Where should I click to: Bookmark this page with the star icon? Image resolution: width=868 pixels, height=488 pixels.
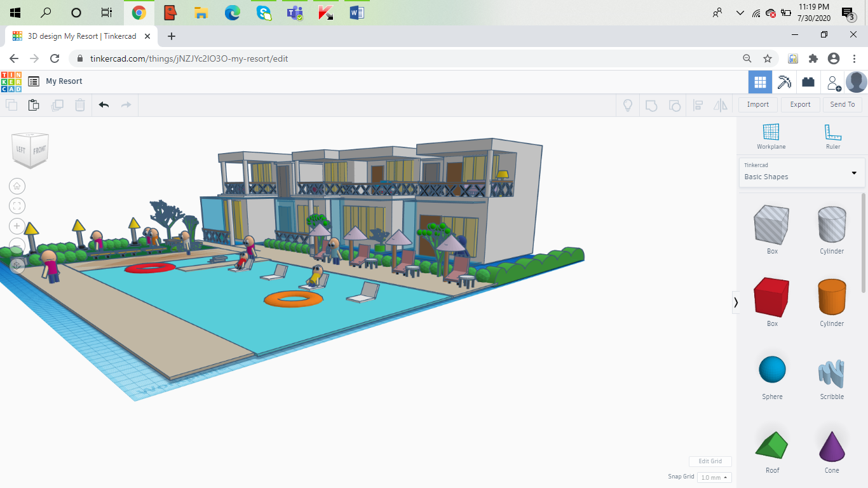[x=768, y=58]
